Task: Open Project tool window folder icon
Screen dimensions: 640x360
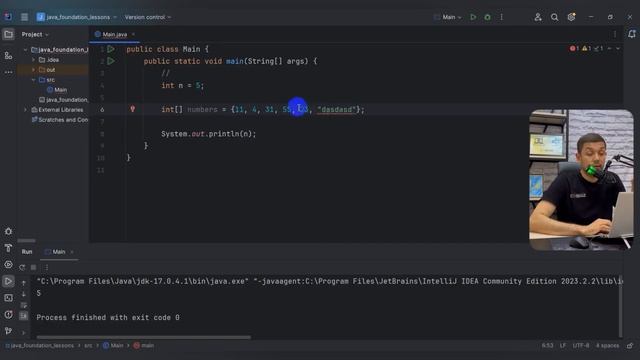Action: (x=8, y=35)
